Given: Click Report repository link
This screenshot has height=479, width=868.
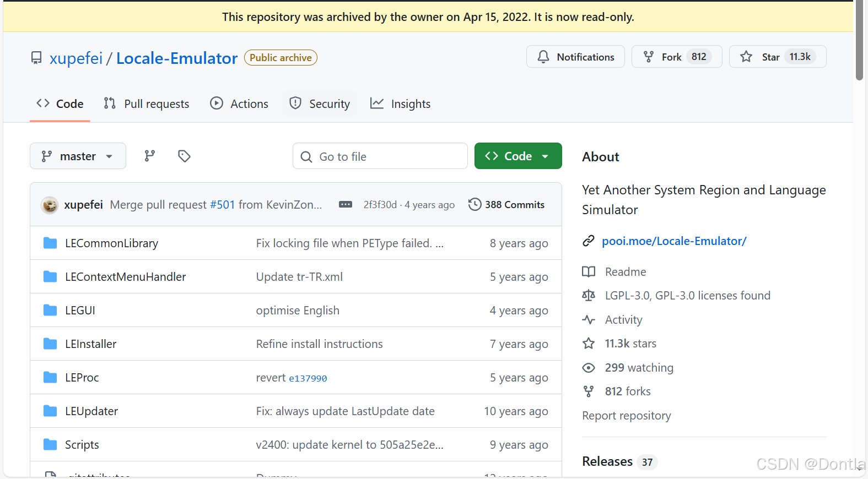Looking at the screenshot, I should click(627, 415).
